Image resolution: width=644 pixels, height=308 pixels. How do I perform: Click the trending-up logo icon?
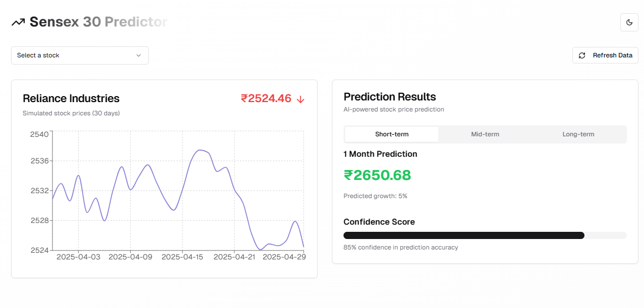click(18, 22)
